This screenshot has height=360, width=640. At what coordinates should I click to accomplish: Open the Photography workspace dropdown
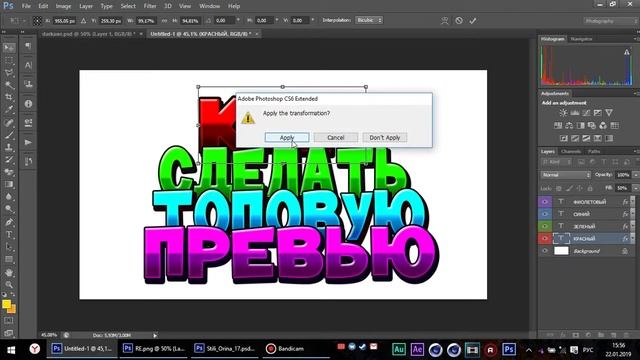(x=611, y=20)
